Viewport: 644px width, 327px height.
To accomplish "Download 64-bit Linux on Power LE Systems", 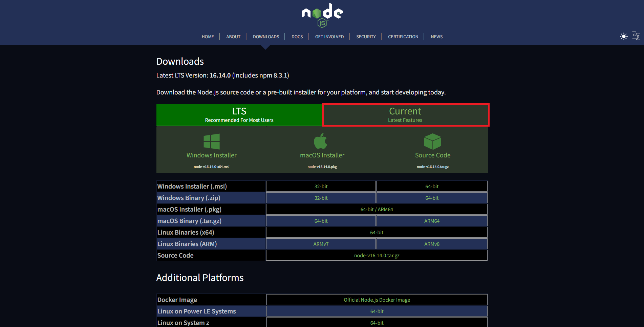I will (377, 311).
